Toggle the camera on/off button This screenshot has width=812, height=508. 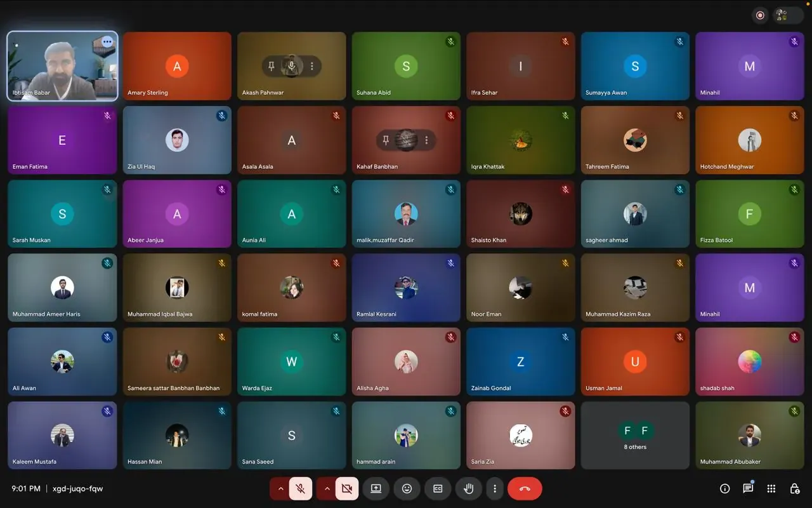(347, 488)
